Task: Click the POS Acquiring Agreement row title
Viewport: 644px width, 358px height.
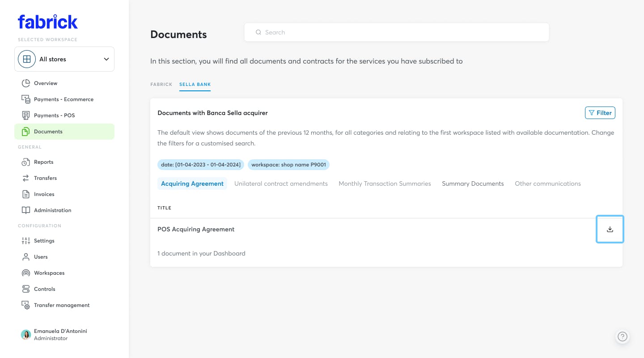Action: [x=196, y=229]
